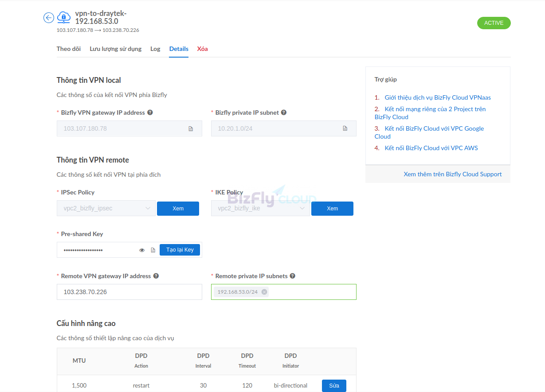Copy the Bizfly VPN gateway IP 103.107.180.78
The height and width of the screenshot is (392, 545).
point(191,128)
